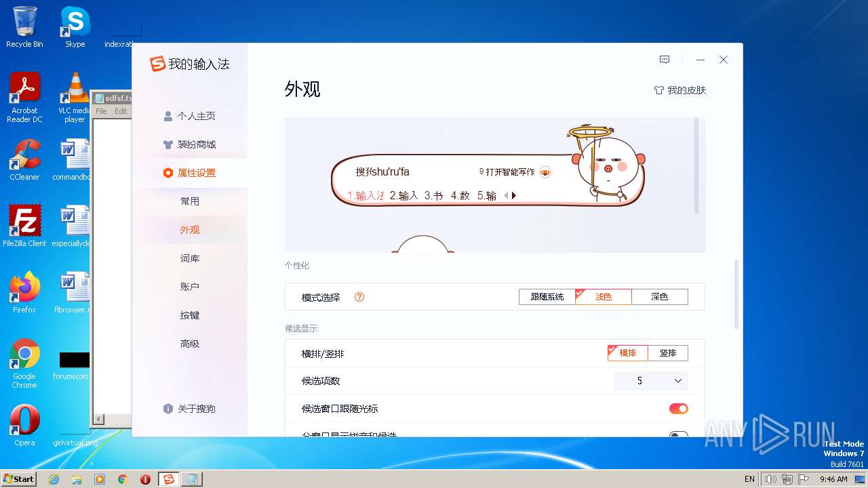Click Edit menu in Notepad window

click(121, 111)
